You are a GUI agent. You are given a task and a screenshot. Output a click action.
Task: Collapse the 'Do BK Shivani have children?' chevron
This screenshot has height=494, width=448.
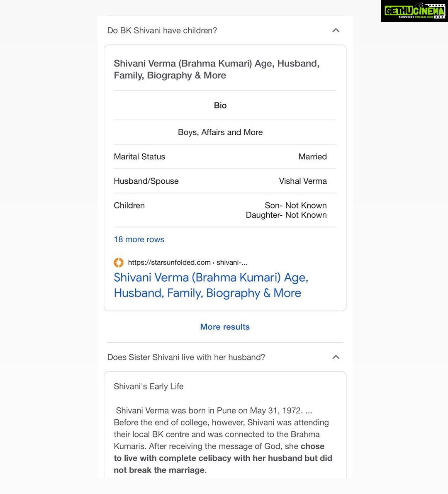pyautogui.click(x=336, y=31)
